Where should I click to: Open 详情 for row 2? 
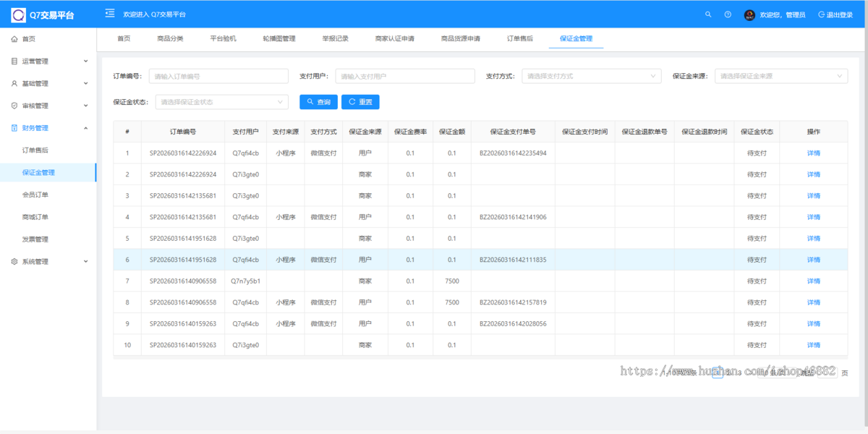(x=814, y=174)
